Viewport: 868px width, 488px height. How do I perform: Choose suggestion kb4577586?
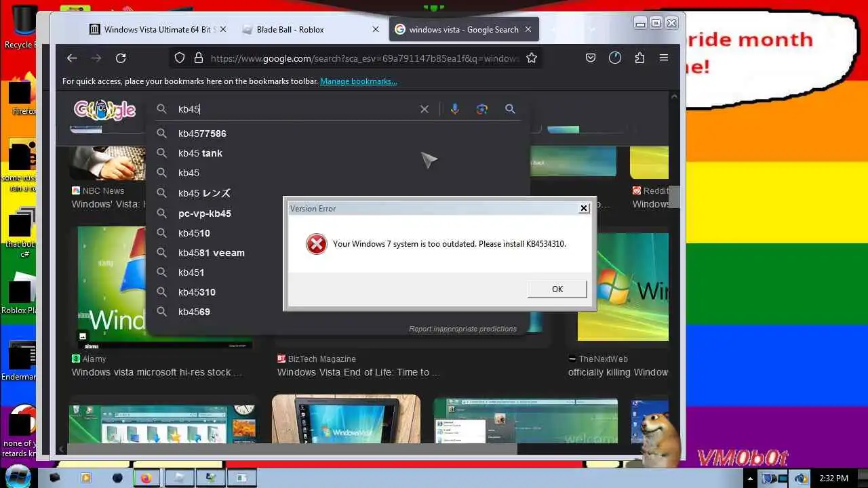[x=338, y=134]
